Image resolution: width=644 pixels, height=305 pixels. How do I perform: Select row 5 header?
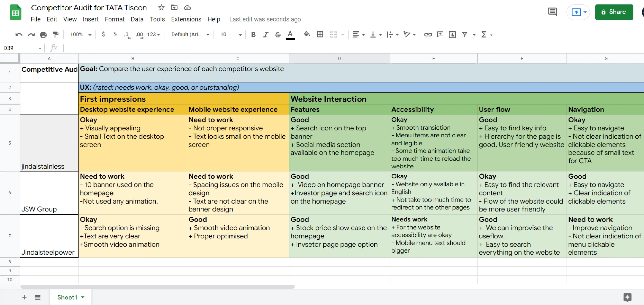[10, 143]
